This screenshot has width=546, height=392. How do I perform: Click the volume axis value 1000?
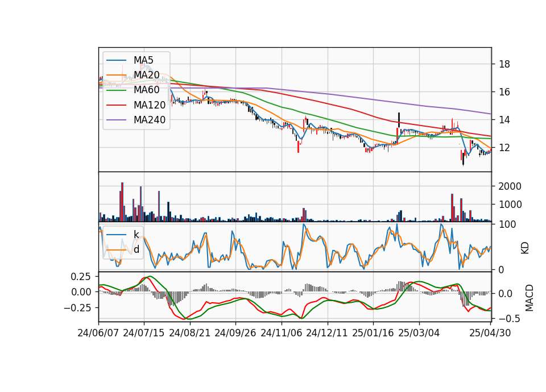(510, 205)
